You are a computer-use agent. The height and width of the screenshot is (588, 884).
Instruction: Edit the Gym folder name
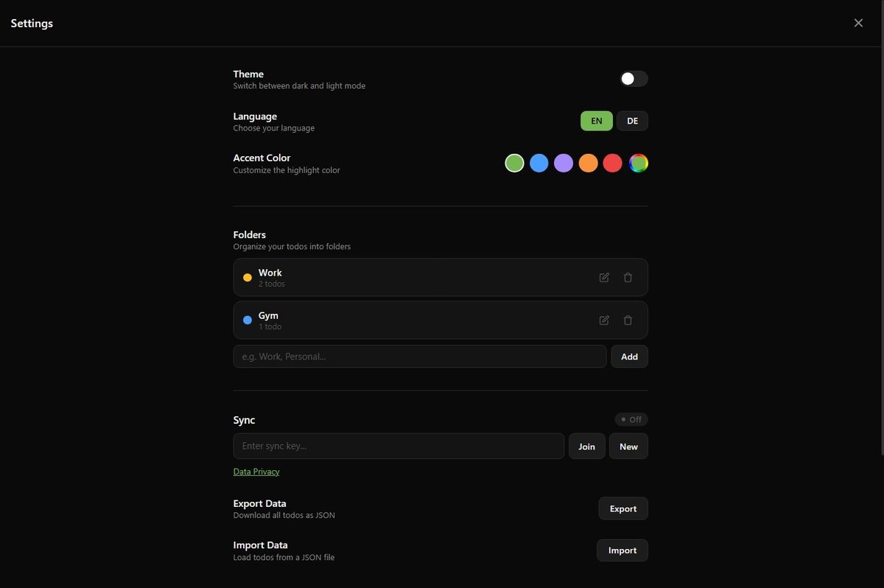pyautogui.click(x=603, y=320)
